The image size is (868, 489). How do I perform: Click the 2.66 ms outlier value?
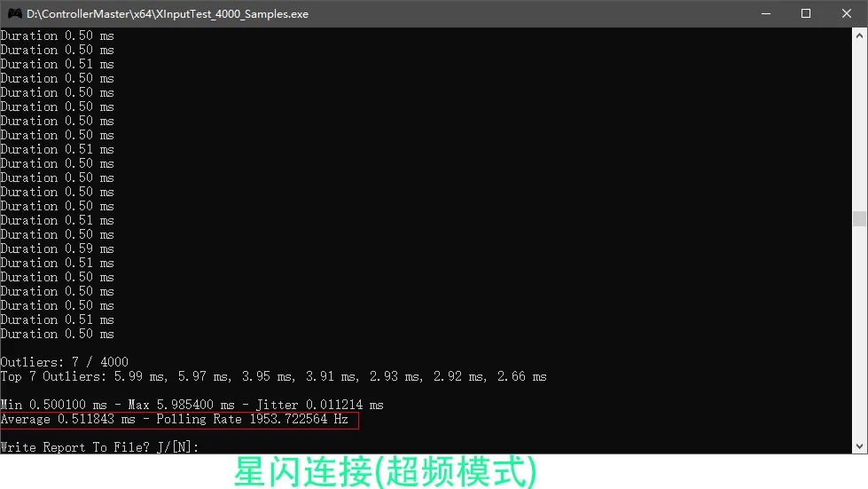522,376
